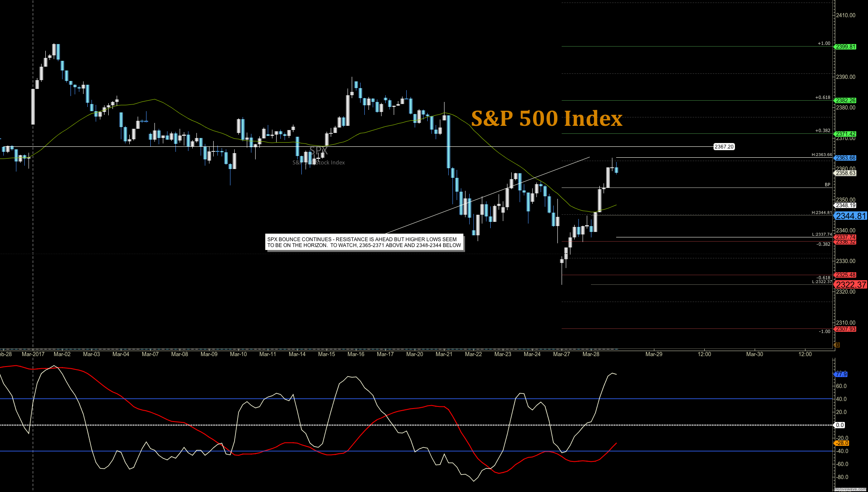Select the BP pivot level label

click(x=828, y=185)
